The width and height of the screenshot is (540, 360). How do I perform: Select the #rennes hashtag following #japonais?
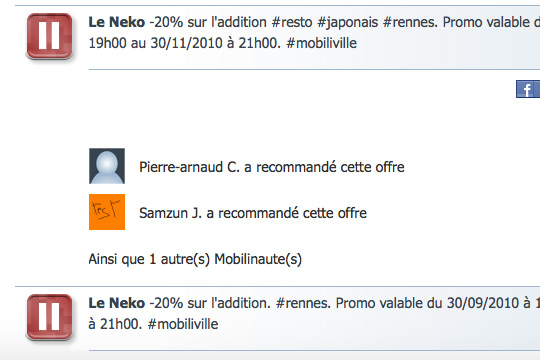point(410,22)
